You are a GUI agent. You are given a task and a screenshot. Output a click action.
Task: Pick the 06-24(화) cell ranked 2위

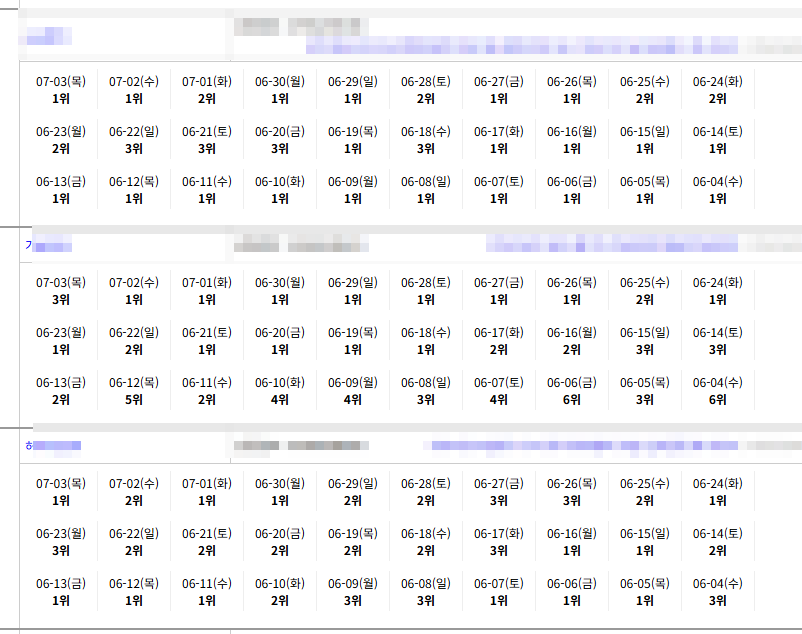coord(718,90)
